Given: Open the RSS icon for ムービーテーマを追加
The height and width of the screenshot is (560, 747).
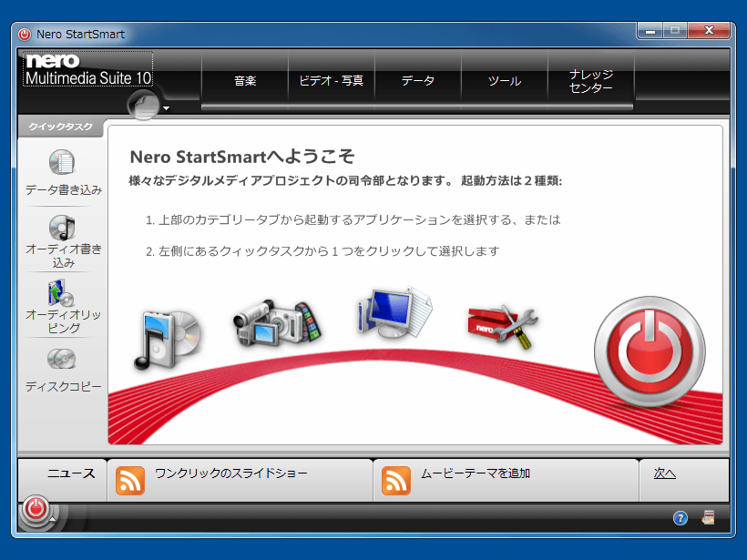Looking at the screenshot, I should coord(396,481).
